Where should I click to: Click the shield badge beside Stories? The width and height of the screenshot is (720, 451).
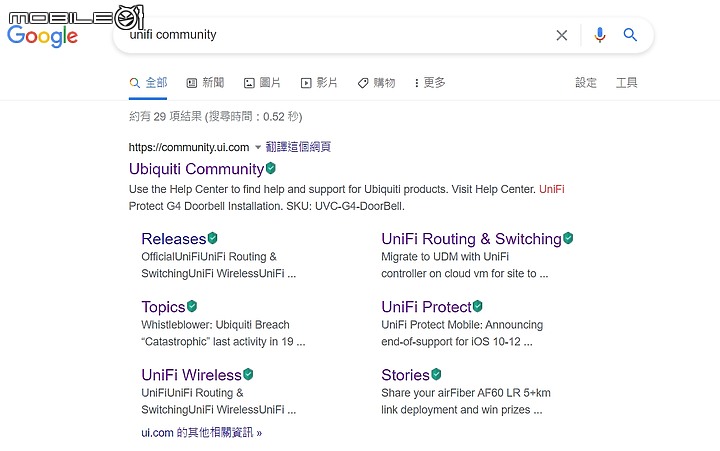[x=436, y=374]
